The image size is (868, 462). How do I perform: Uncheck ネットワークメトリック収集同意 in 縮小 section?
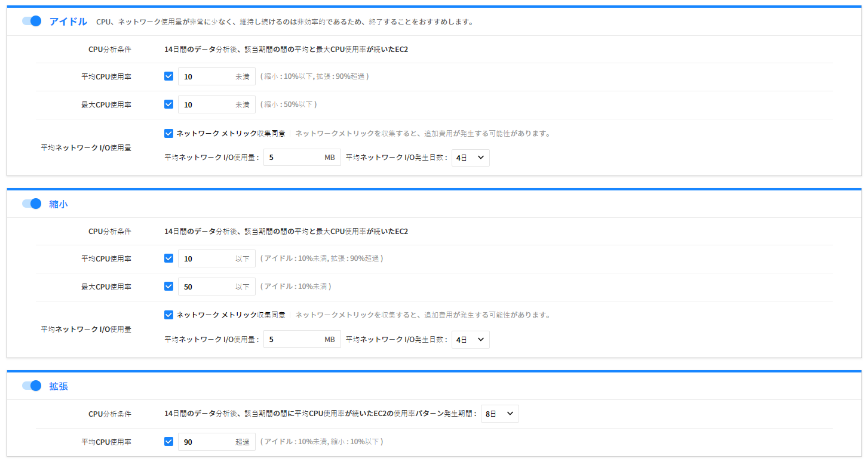click(168, 315)
